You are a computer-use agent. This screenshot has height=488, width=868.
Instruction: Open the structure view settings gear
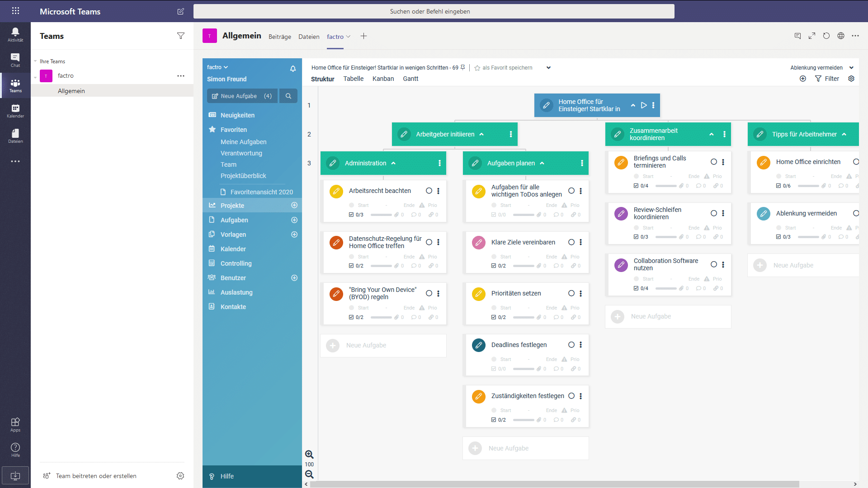click(x=851, y=79)
